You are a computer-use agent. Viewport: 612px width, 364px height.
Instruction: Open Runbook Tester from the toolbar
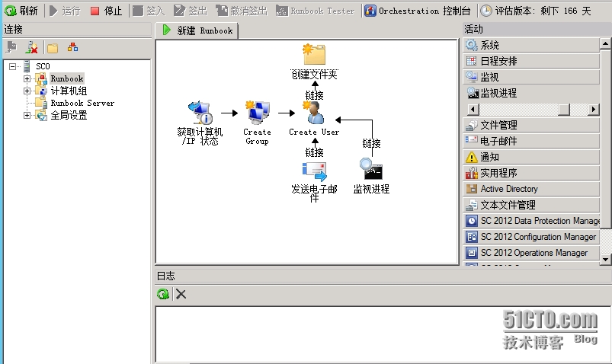(x=315, y=11)
